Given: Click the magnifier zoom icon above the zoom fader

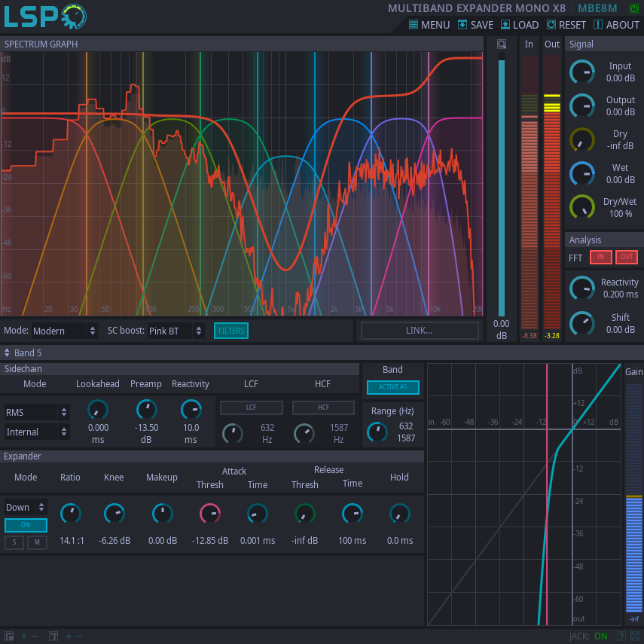Looking at the screenshot, I should click(x=502, y=44).
